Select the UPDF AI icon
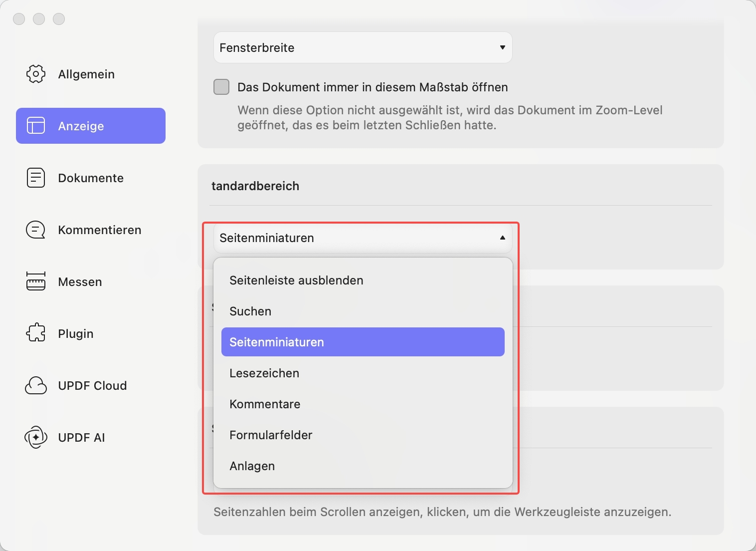Image resolution: width=756 pixels, height=551 pixels. coord(36,437)
